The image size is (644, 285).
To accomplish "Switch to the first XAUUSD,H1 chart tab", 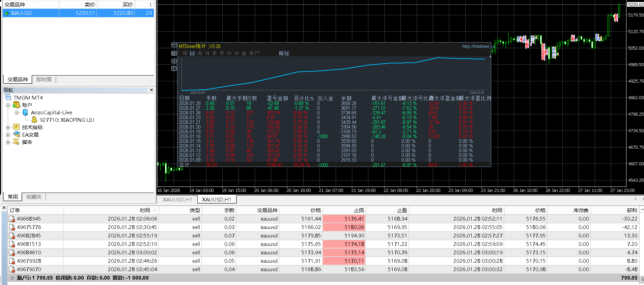I will (x=177, y=200).
